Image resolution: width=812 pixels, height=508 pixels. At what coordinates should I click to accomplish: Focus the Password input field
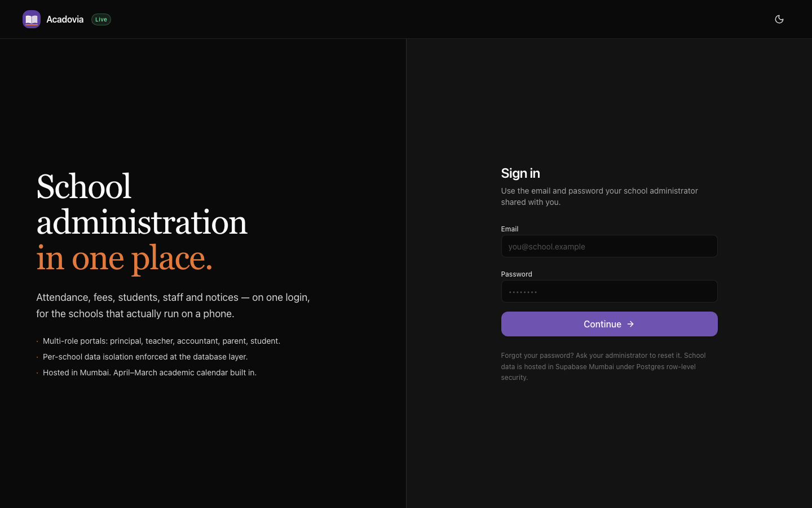[x=609, y=291]
